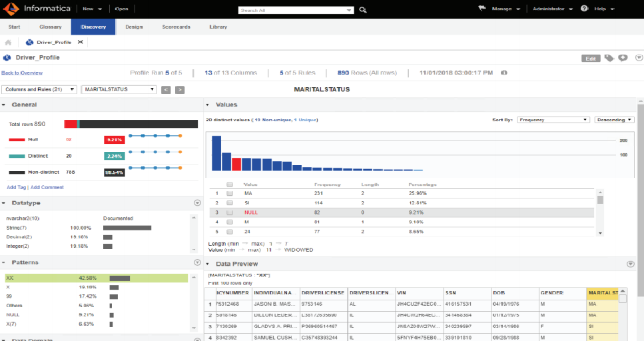Click the red 9.21% Null percentage badge
The width and height of the screenshot is (644, 341).
pos(114,140)
